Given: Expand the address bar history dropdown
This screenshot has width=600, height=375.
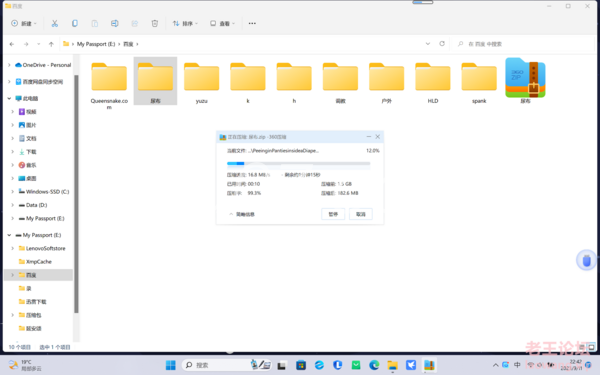Looking at the screenshot, I should (x=428, y=44).
